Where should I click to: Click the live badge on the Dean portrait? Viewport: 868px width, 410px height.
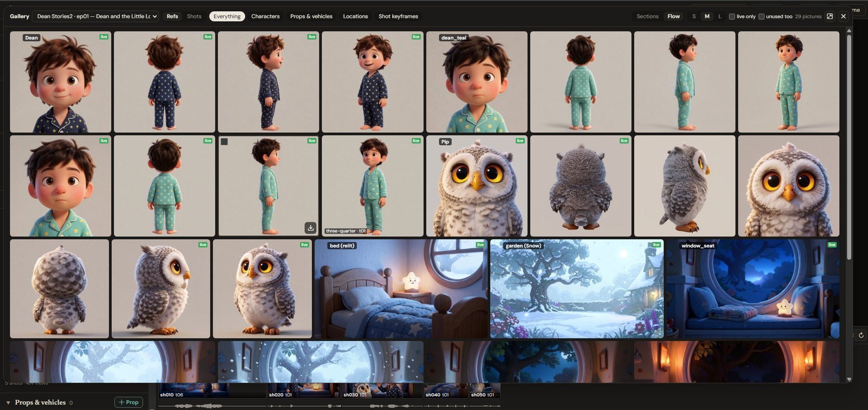click(x=104, y=37)
